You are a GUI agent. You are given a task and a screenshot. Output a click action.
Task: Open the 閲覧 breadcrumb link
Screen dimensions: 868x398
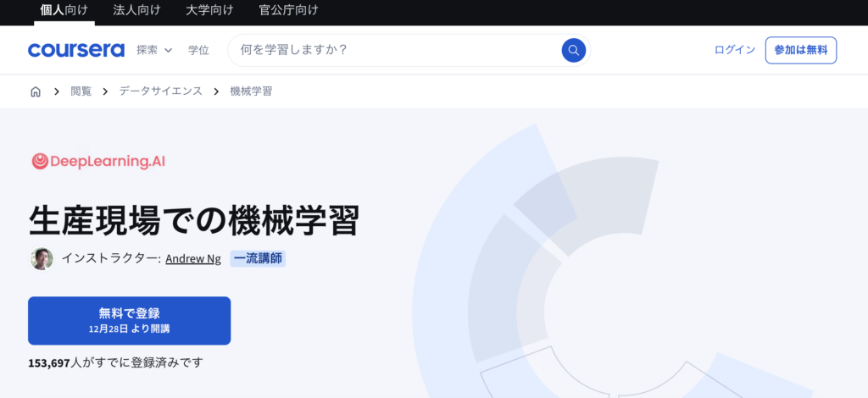[81, 91]
